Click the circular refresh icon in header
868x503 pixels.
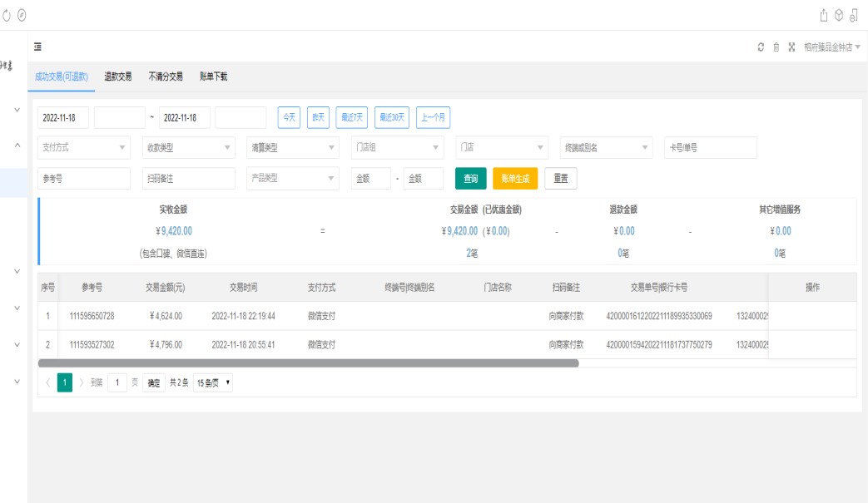point(761,47)
